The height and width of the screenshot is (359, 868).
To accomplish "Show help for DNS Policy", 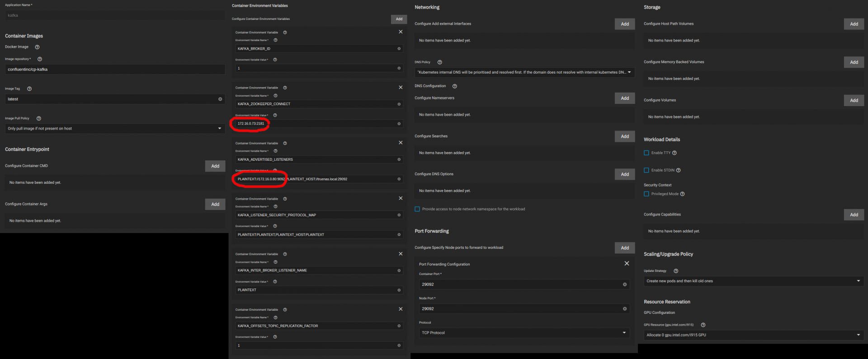I will point(440,62).
